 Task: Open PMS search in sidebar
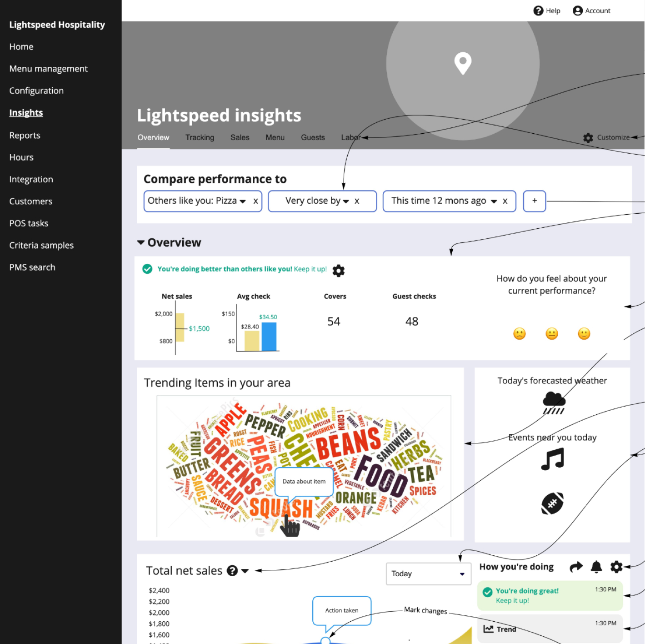click(x=32, y=267)
